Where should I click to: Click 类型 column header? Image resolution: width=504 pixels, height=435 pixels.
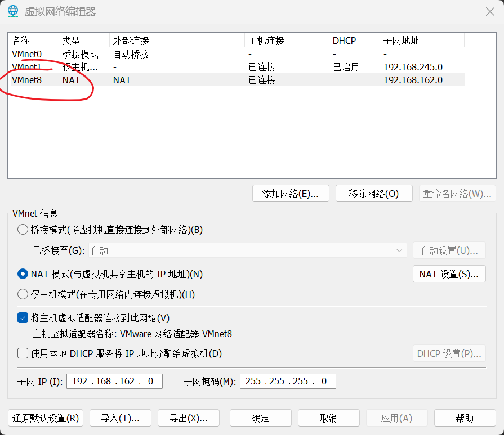[84, 41]
